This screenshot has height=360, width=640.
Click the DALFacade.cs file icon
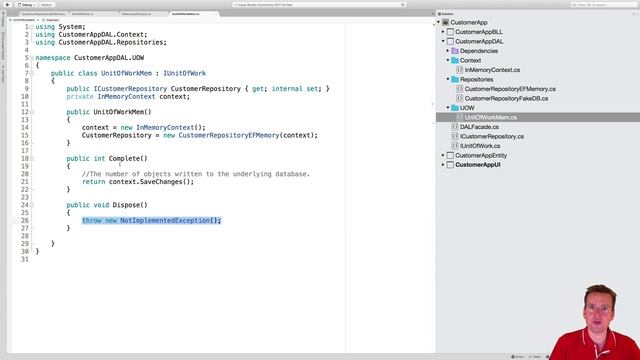[455, 127]
